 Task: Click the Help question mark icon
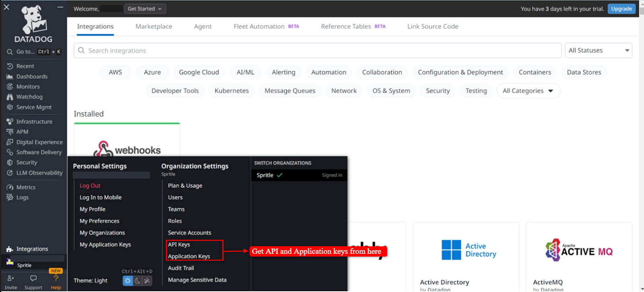56,278
